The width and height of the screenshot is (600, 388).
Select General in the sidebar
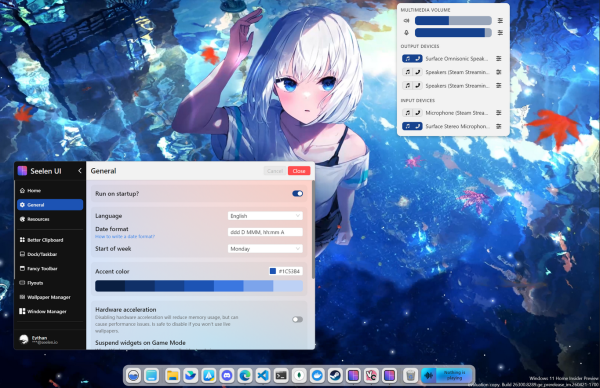pos(50,205)
